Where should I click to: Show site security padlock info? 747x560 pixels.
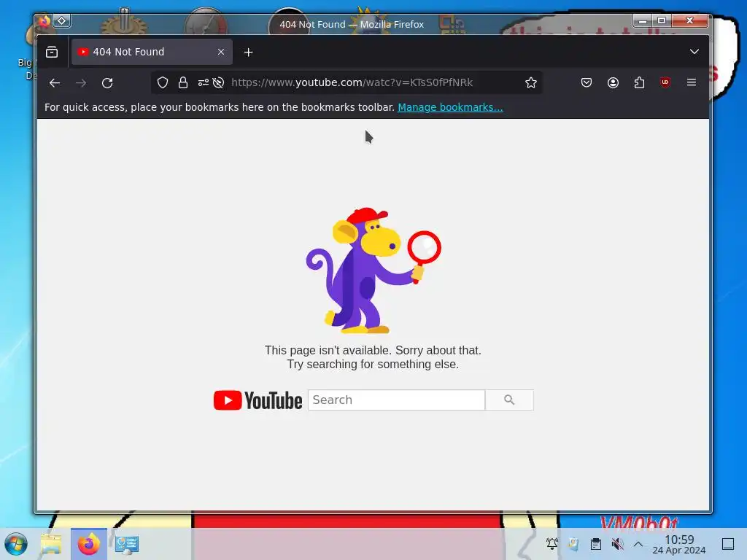[x=183, y=83]
